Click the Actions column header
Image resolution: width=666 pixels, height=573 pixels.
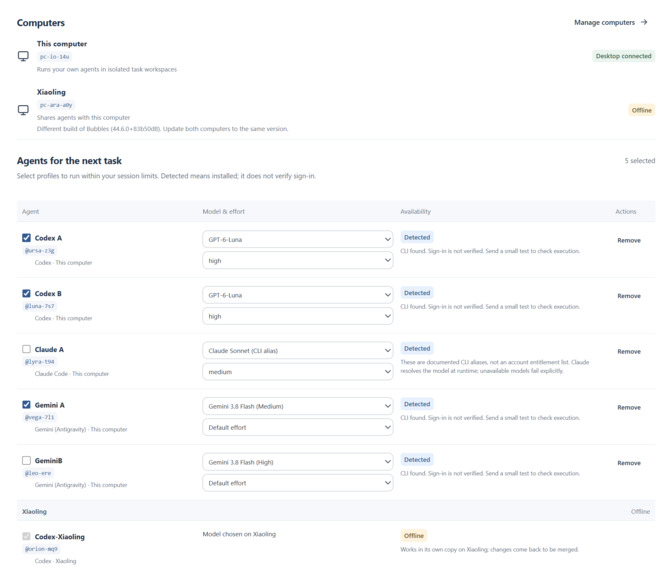pyautogui.click(x=626, y=212)
